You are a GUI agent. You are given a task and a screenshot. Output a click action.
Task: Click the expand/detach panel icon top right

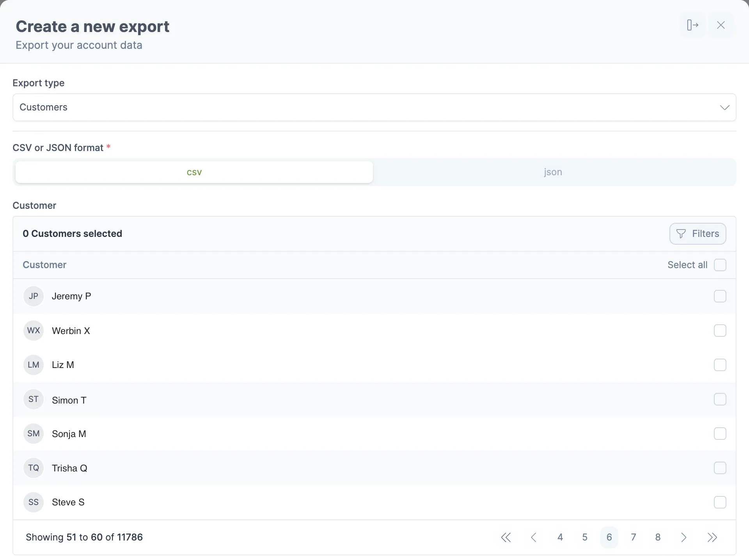[x=692, y=25]
